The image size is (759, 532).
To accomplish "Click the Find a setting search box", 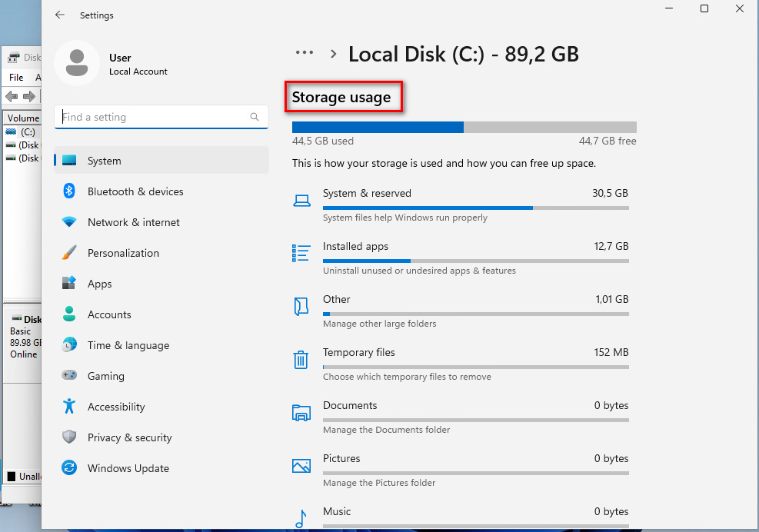I will click(x=154, y=116).
